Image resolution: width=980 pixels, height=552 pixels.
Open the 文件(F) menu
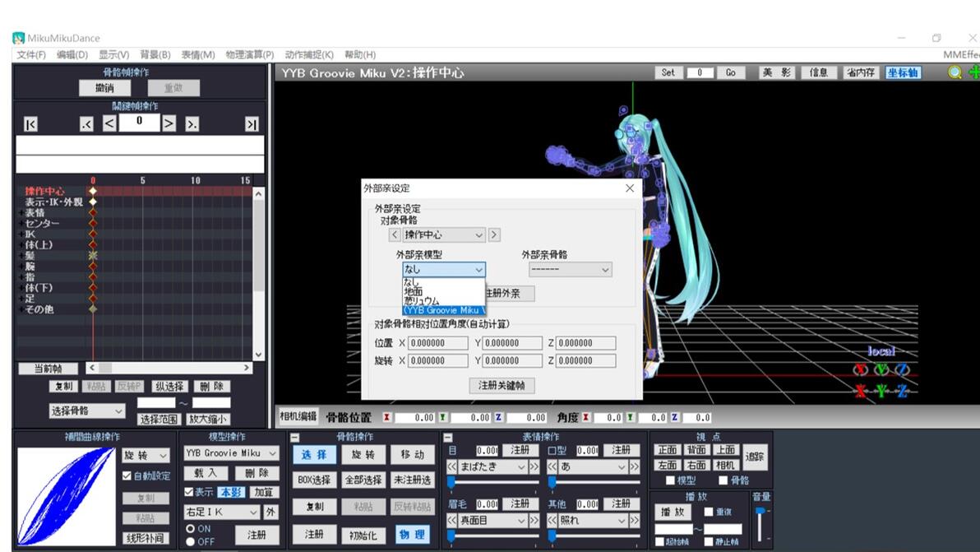point(31,55)
